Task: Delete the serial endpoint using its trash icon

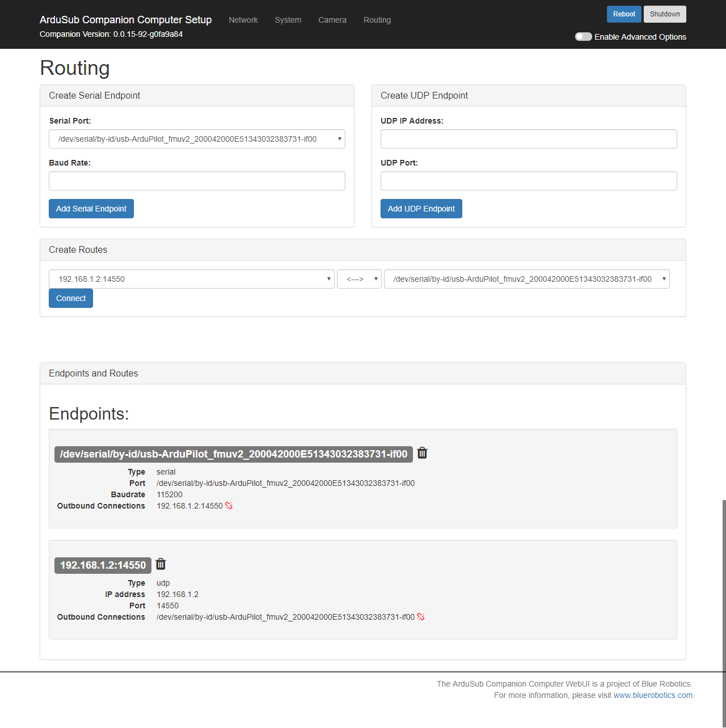Action: [422, 453]
